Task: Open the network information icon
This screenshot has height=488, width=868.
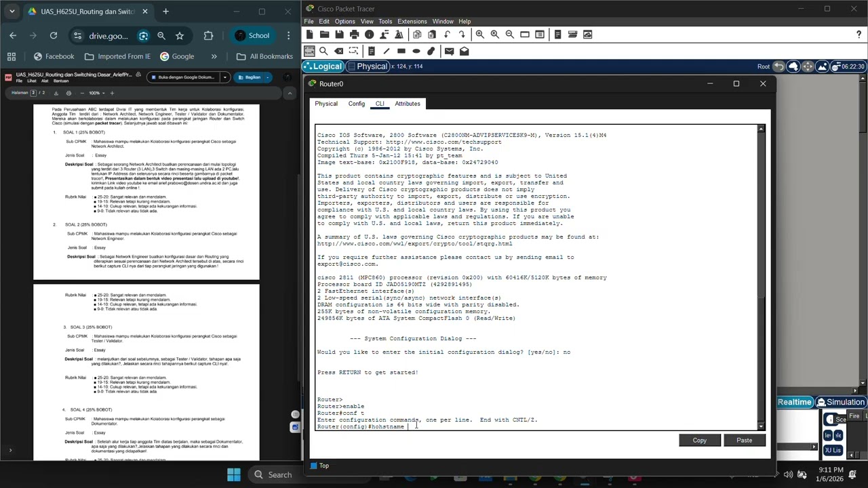Action: click(369, 35)
